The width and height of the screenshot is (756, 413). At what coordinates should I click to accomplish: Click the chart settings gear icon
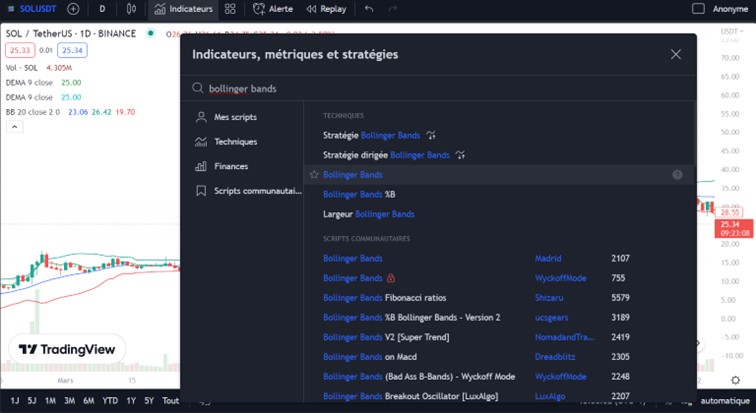(x=736, y=380)
